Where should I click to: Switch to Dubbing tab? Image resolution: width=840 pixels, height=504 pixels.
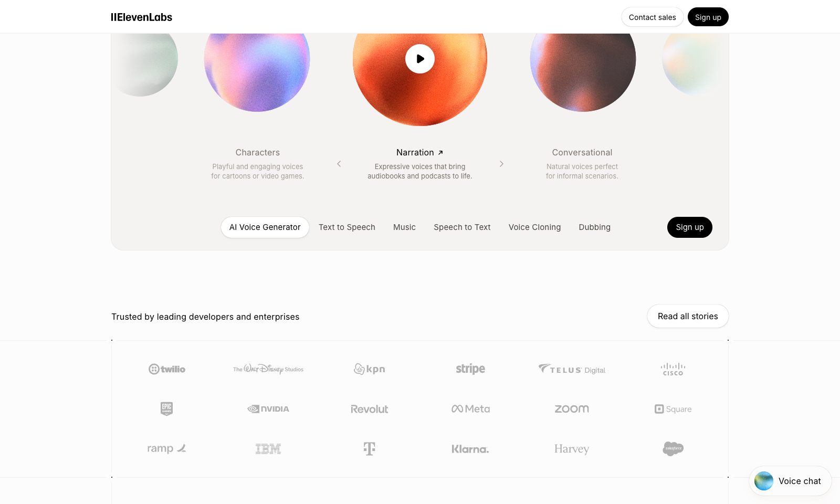594,227
